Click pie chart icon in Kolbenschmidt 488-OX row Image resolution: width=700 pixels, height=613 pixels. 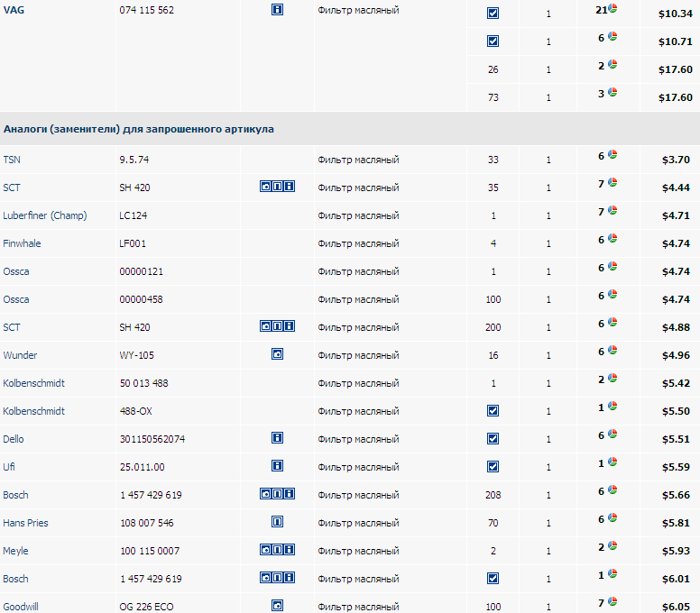pyautogui.click(x=612, y=406)
